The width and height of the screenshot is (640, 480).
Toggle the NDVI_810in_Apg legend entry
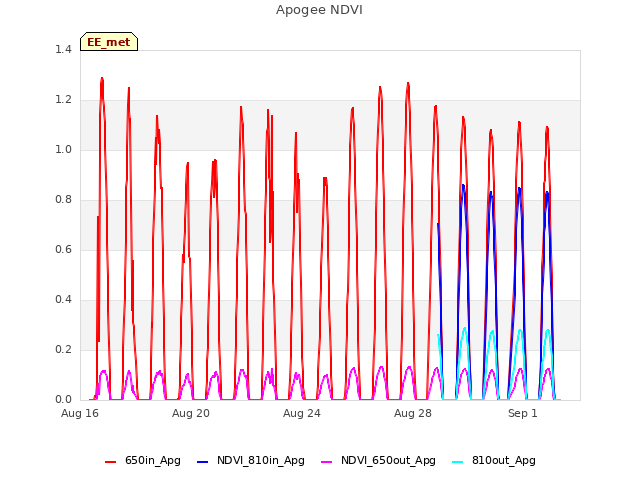251,461
